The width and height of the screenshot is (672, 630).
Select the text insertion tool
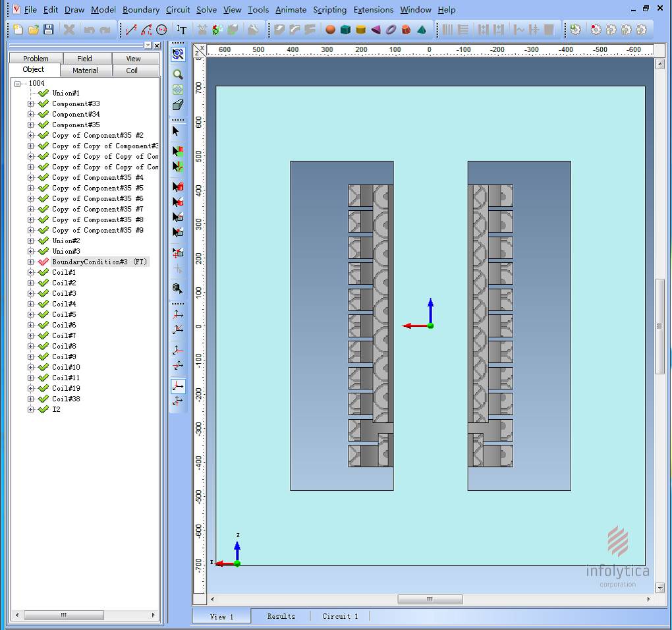182,30
